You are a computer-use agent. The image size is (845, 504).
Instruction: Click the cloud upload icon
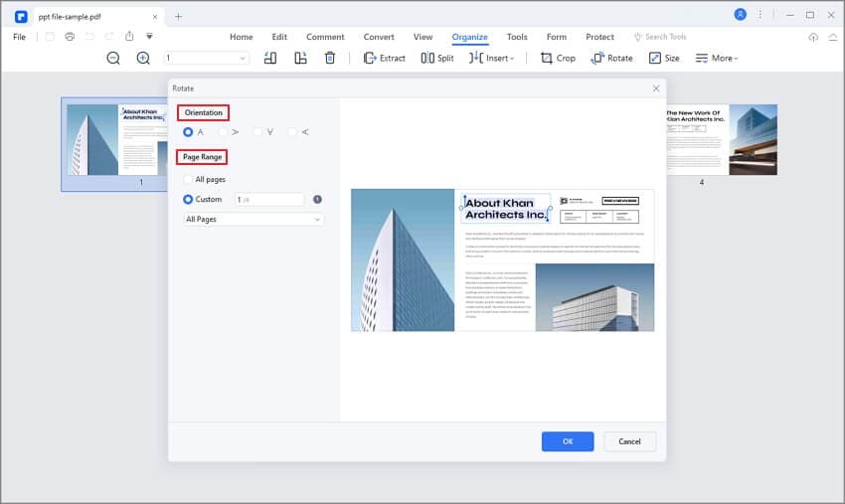[813, 37]
